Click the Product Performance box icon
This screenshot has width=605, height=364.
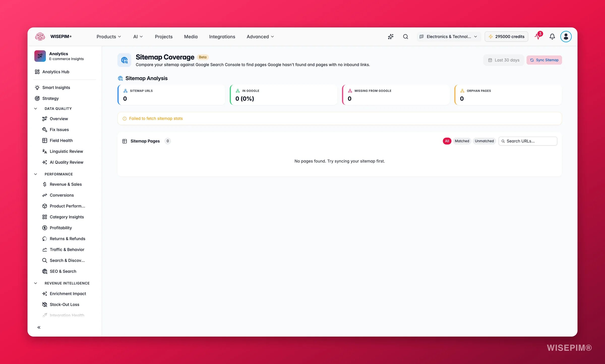tap(45, 206)
